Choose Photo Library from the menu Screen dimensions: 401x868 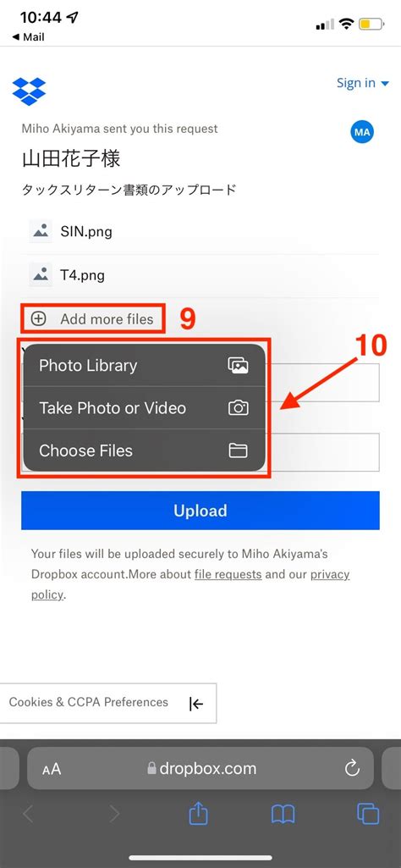tap(144, 365)
